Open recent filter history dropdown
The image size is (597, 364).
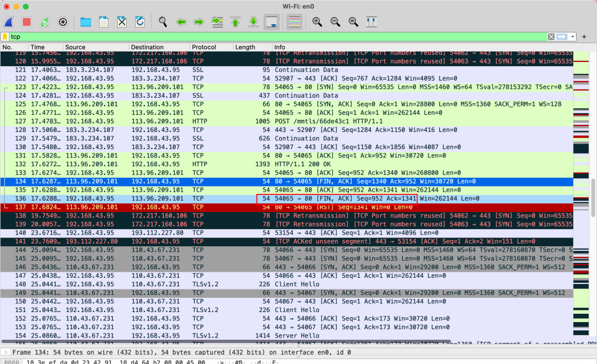point(572,36)
